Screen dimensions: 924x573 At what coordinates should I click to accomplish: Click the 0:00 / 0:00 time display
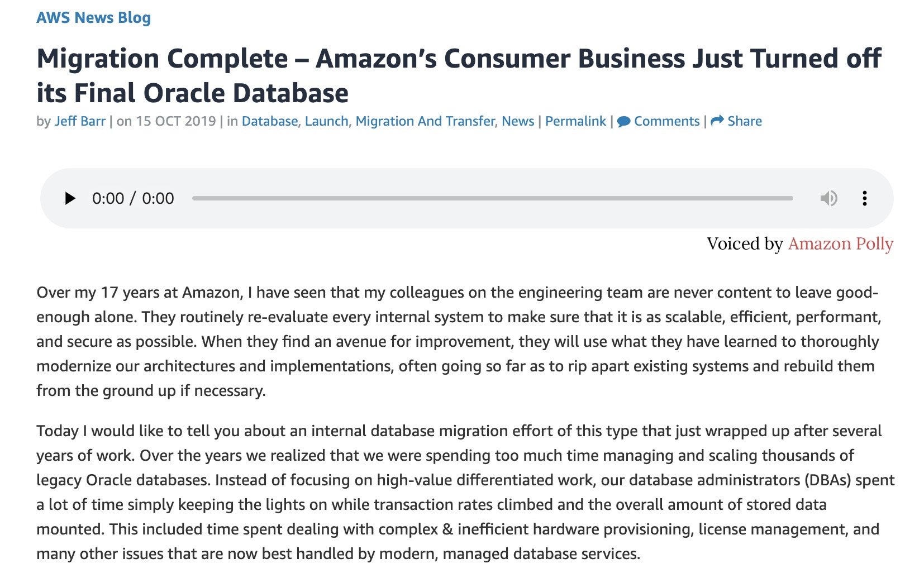coord(133,198)
